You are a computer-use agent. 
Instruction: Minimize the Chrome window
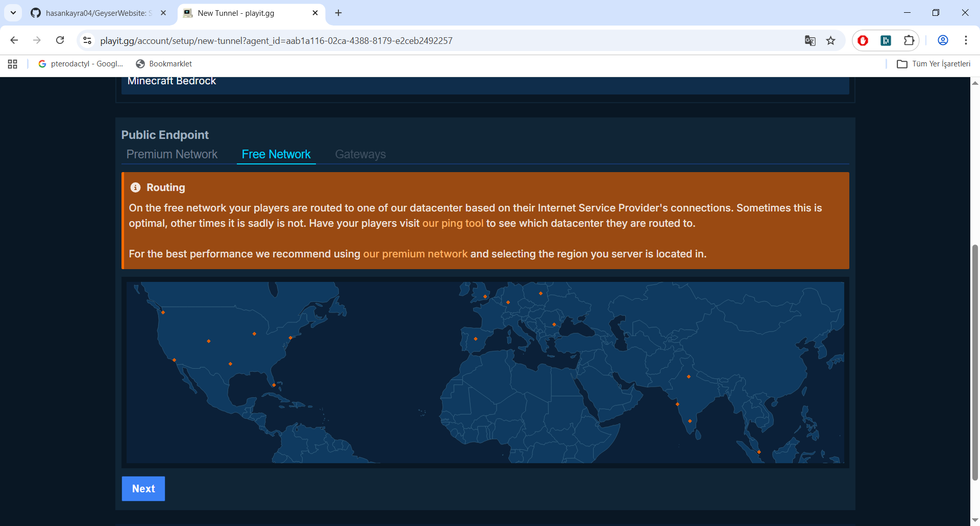point(907,13)
